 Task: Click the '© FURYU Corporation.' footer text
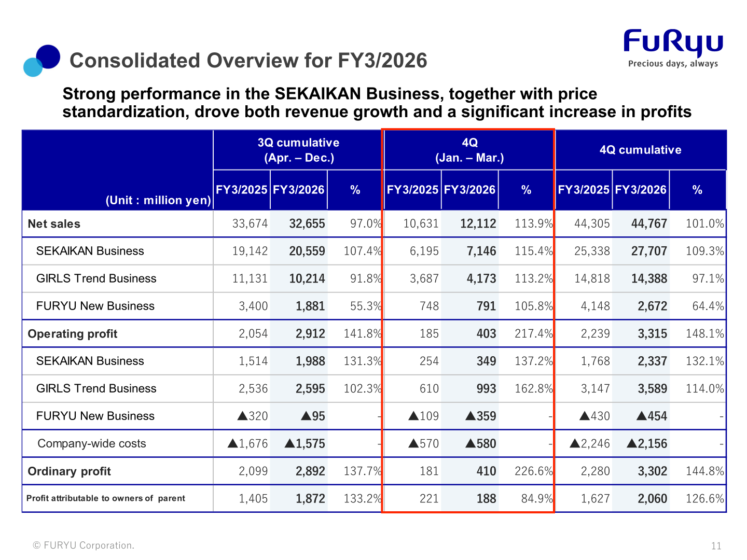click(84, 545)
